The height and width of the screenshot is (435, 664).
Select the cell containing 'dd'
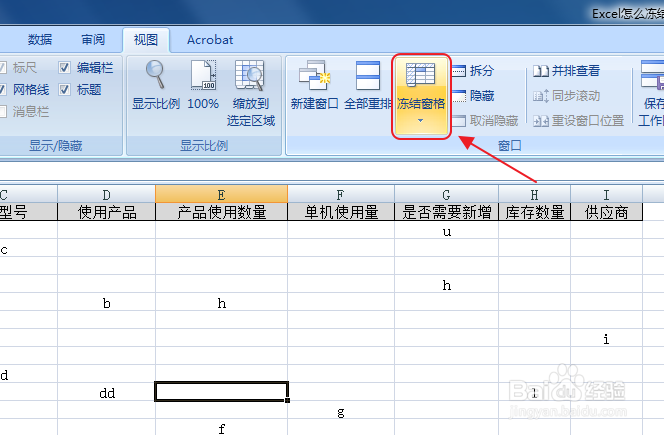point(106,392)
